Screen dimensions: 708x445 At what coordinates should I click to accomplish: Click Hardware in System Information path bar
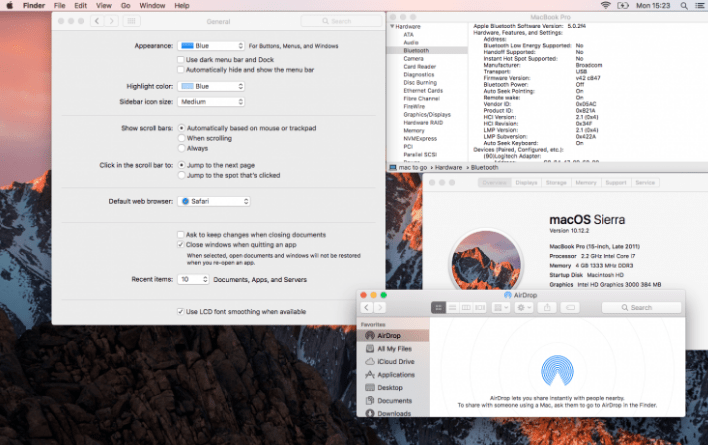coord(448,167)
